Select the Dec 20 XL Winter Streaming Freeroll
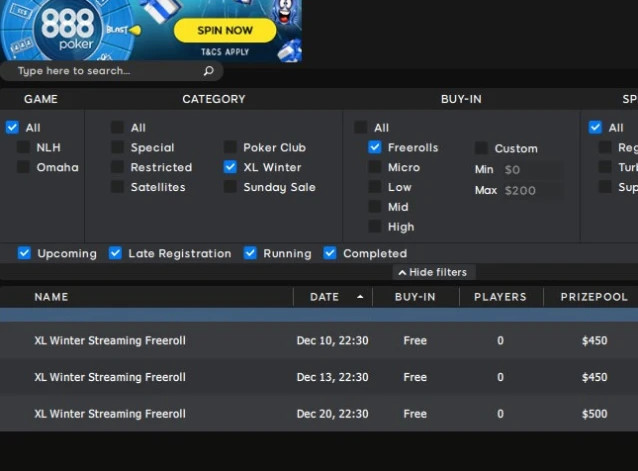This screenshot has width=638, height=471. click(319, 414)
